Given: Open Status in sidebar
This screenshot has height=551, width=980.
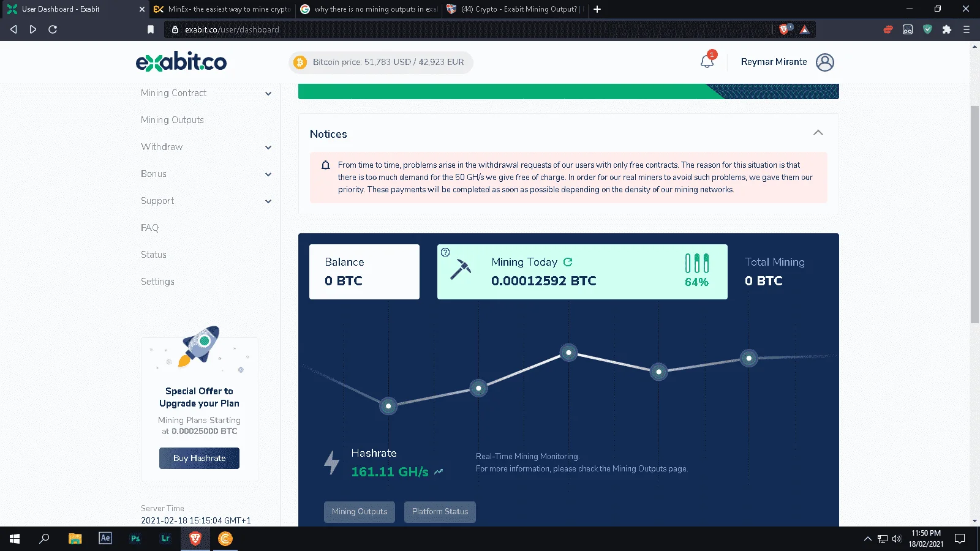Looking at the screenshot, I should tap(154, 255).
